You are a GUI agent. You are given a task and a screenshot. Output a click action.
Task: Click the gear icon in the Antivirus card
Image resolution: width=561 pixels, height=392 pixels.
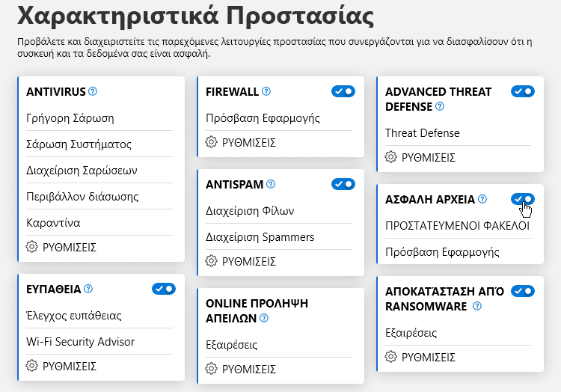(31, 247)
